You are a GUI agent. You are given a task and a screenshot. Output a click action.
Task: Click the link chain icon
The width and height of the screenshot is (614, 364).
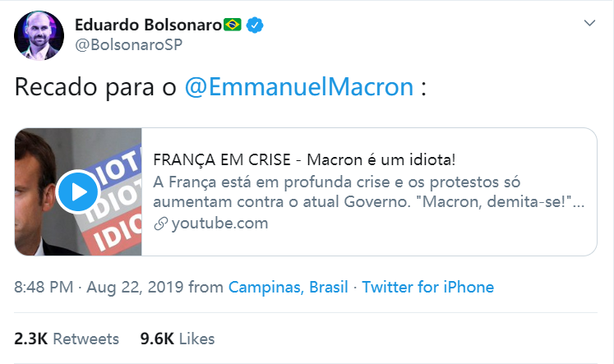(x=161, y=223)
